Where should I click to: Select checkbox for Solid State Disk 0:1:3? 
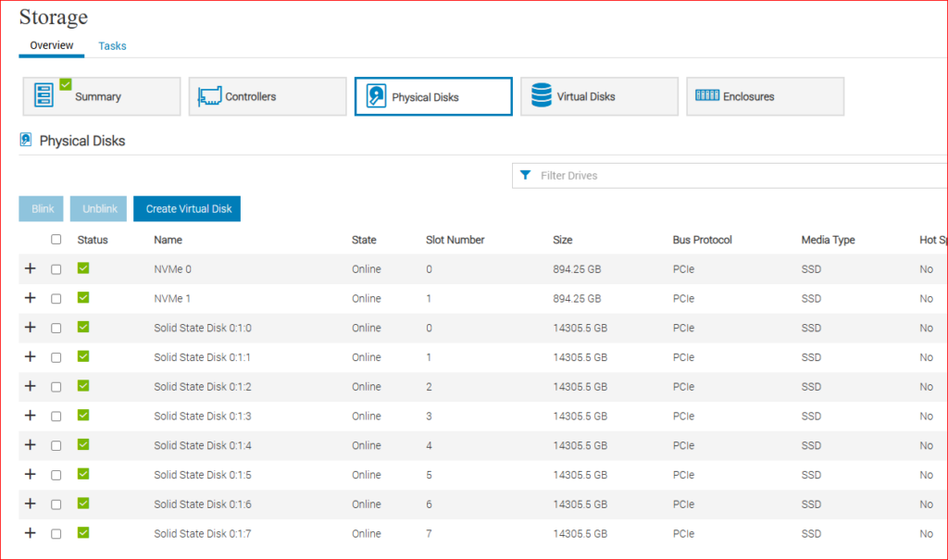[x=56, y=416]
